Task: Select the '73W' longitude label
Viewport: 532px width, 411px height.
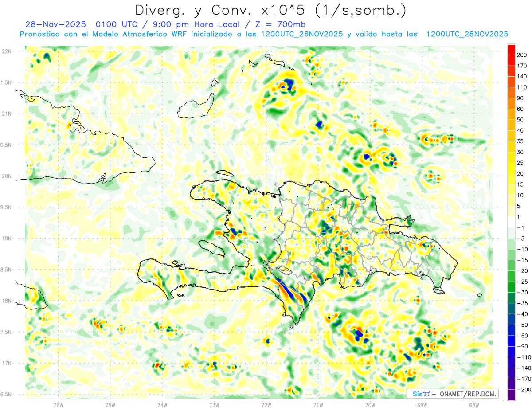Action: [x=214, y=405]
